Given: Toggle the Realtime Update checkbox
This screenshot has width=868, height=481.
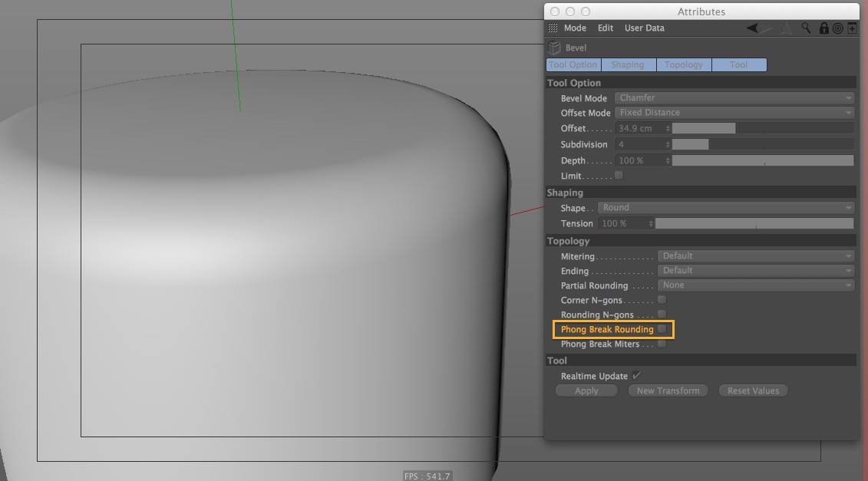Looking at the screenshot, I should (x=636, y=375).
